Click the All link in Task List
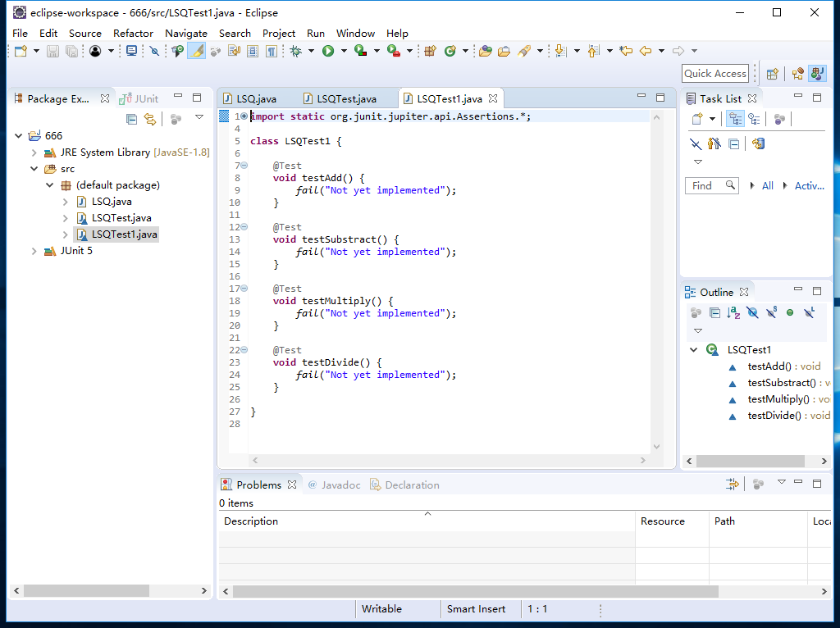Screen dimensions: 840x628 (768, 186)
